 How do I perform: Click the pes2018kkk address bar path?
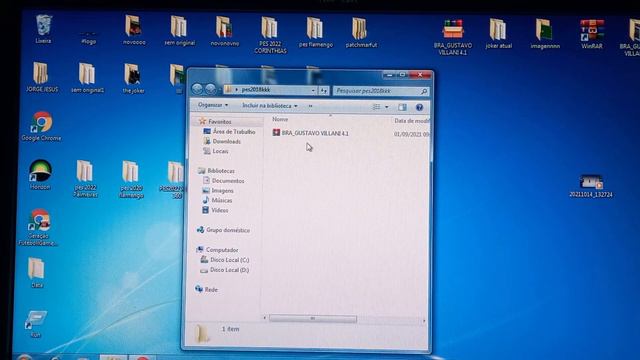point(256,89)
